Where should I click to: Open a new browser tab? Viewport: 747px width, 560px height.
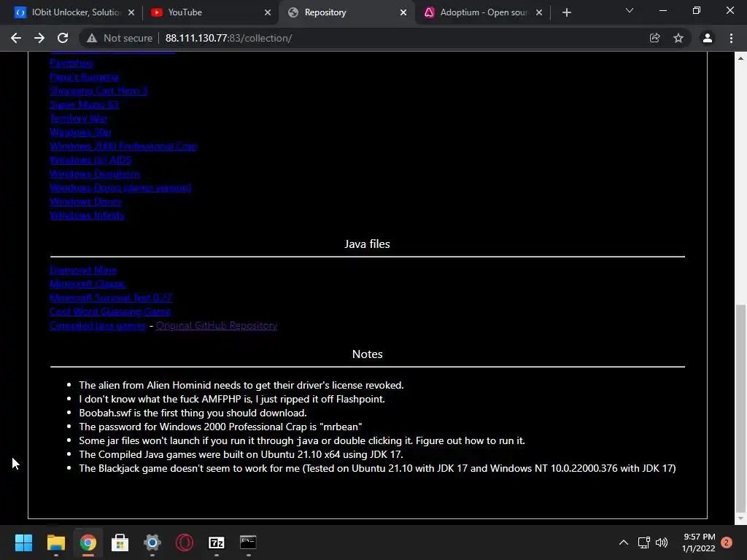(x=566, y=12)
